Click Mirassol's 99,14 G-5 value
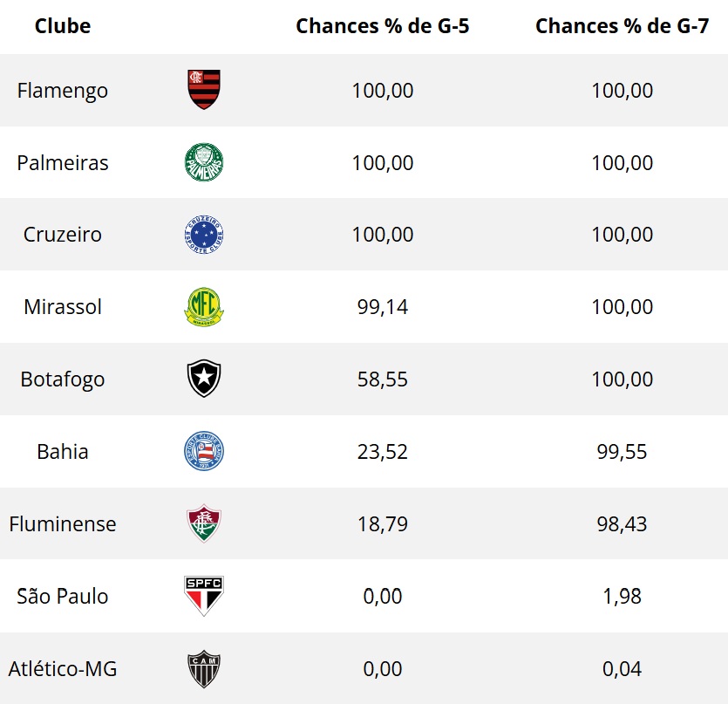The width and height of the screenshot is (728, 704). 383,307
